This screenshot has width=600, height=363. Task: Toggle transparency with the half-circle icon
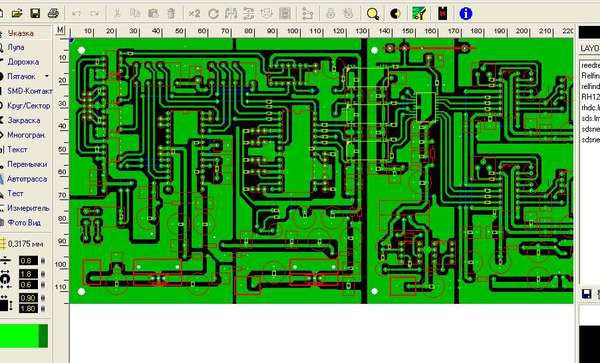click(x=395, y=14)
